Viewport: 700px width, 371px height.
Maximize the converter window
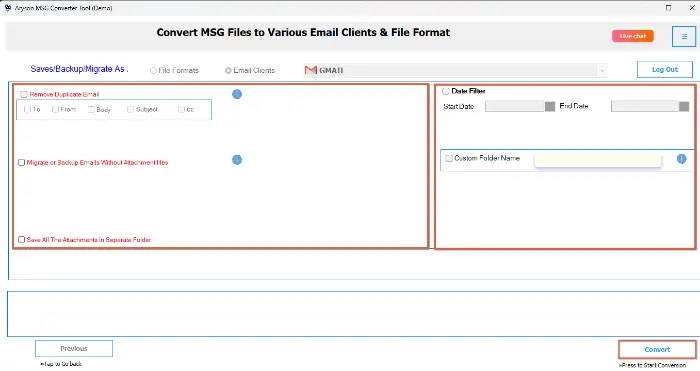[668, 8]
